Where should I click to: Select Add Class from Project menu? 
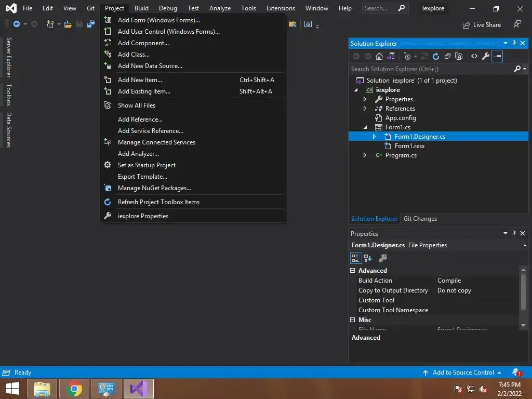[193, 54]
